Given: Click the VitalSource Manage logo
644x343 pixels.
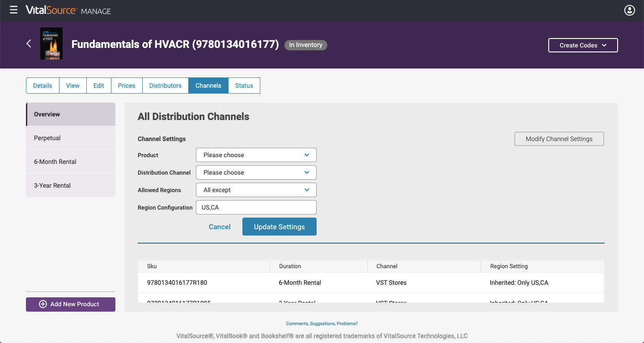Looking at the screenshot, I should click(68, 10).
